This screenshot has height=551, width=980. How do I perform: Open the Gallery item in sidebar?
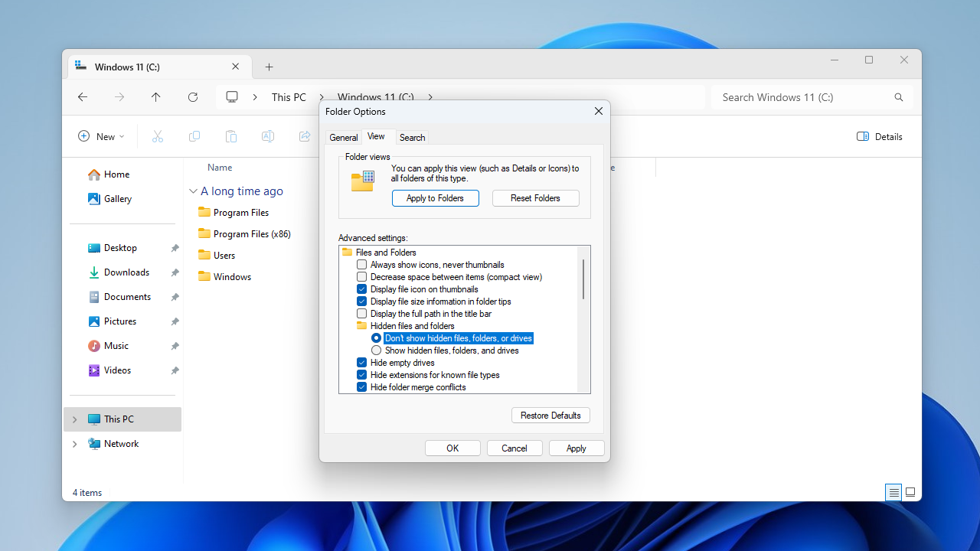pyautogui.click(x=118, y=199)
